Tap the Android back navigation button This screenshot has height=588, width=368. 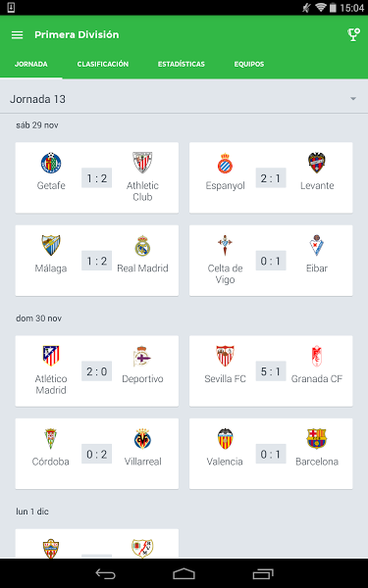tap(106, 573)
